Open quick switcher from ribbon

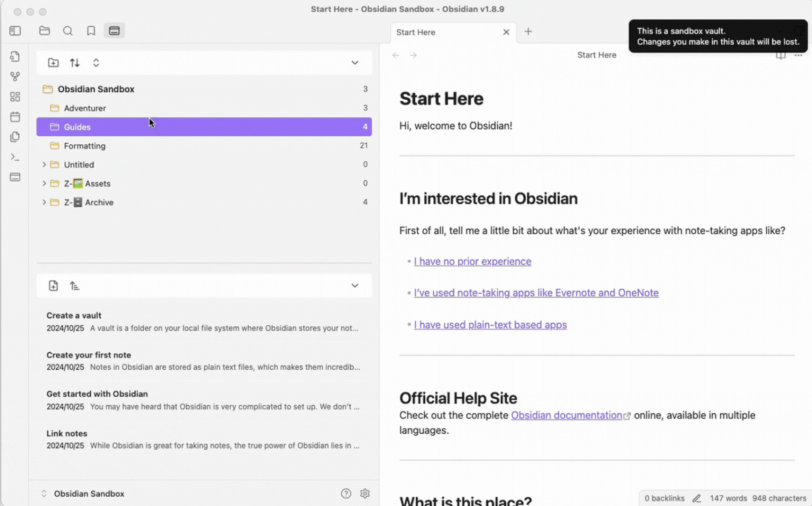[15, 57]
